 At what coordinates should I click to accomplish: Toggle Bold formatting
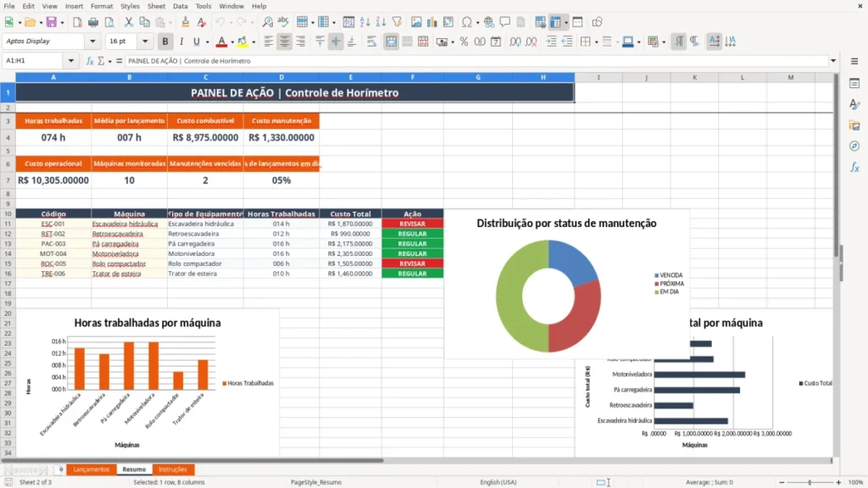pos(165,42)
